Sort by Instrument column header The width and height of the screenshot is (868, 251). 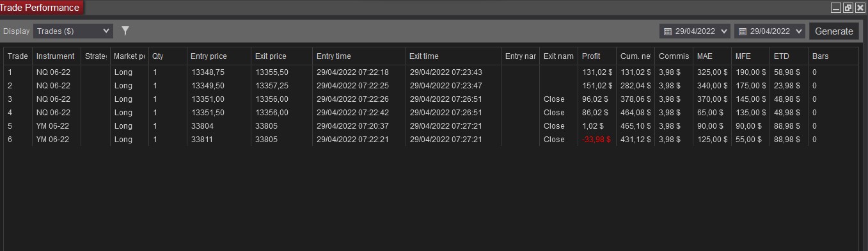tap(57, 56)
